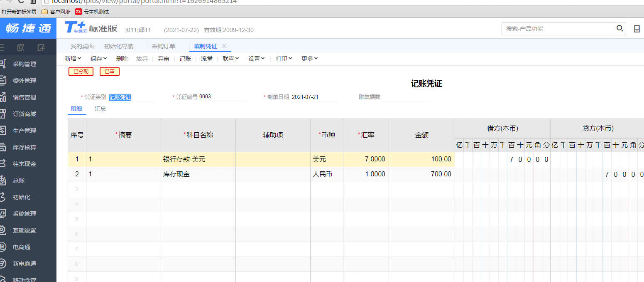Screen dimensions: 644x282
Task: Click the 摘要 column header
Action: coord(123,135)
